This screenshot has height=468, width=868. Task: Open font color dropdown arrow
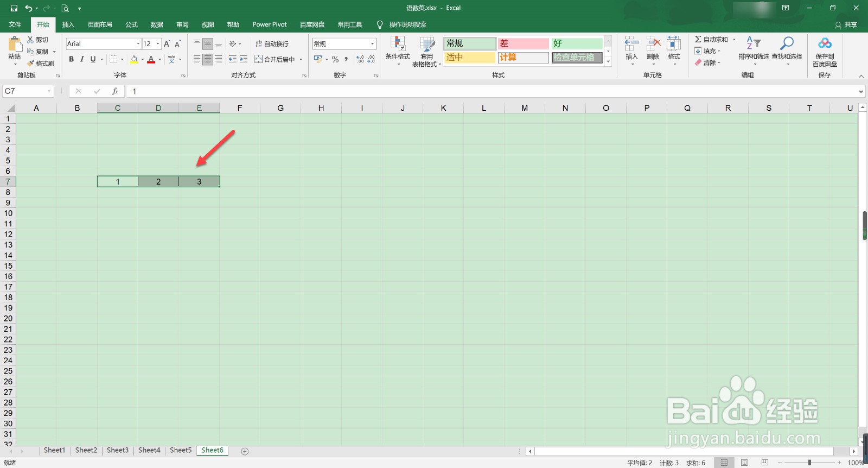(x=160, y=59)
